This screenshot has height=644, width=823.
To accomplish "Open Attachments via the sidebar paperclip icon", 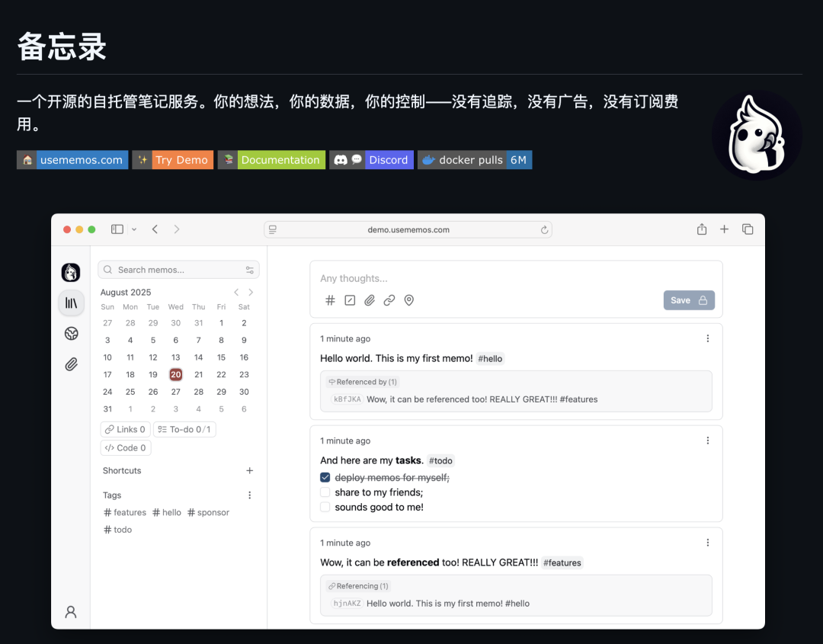I will (71, 364).
